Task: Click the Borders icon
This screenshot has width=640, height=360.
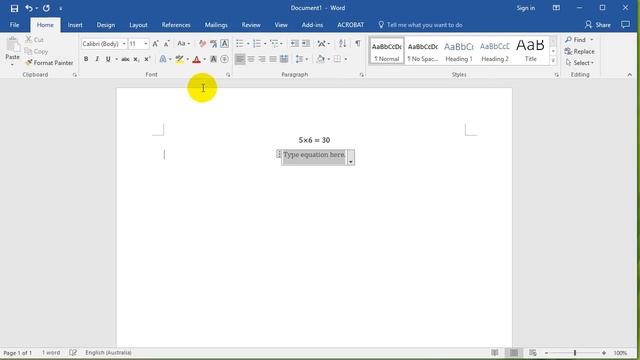Action: (337, 59)
